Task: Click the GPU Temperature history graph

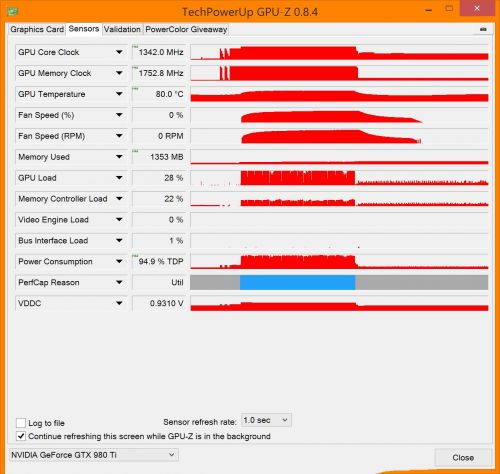Action: click(x=339, y=94)
